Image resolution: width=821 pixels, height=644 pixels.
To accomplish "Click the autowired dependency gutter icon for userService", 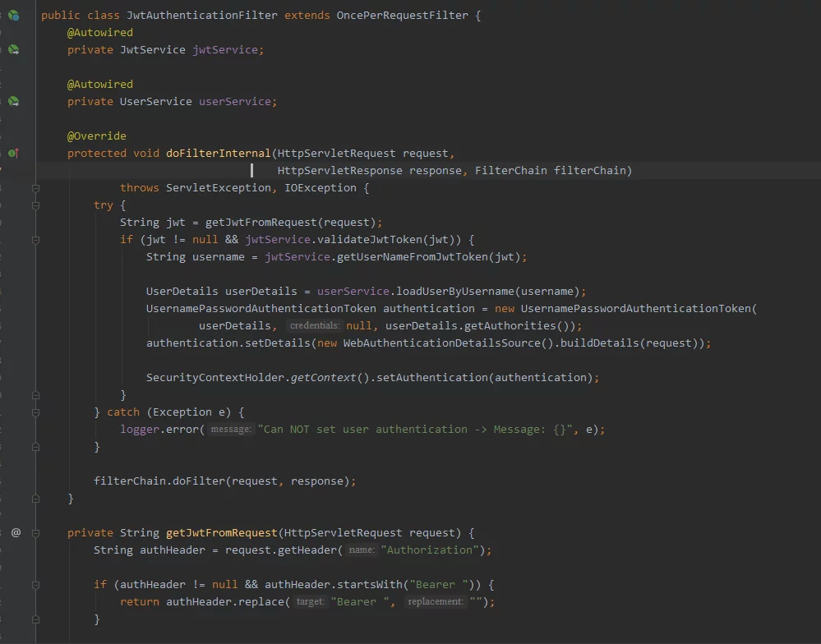I will [x=14, y=102].
